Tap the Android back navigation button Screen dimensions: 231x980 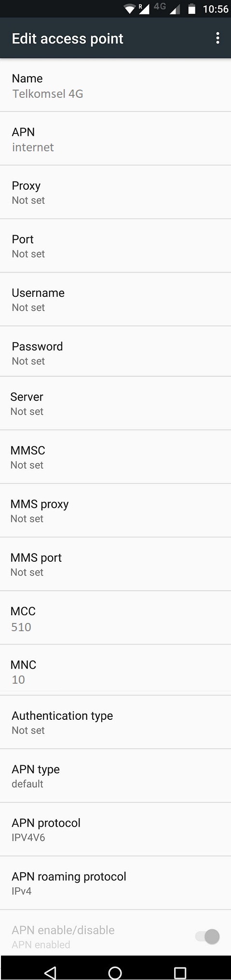tap(50, 972)
